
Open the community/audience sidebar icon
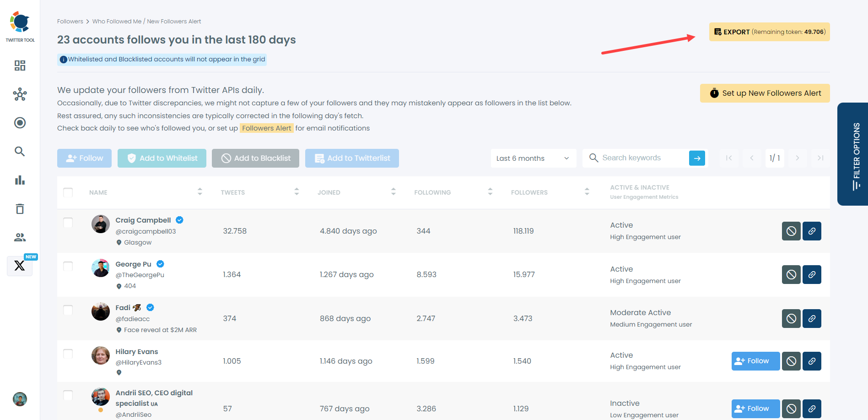tap(20, 237)
